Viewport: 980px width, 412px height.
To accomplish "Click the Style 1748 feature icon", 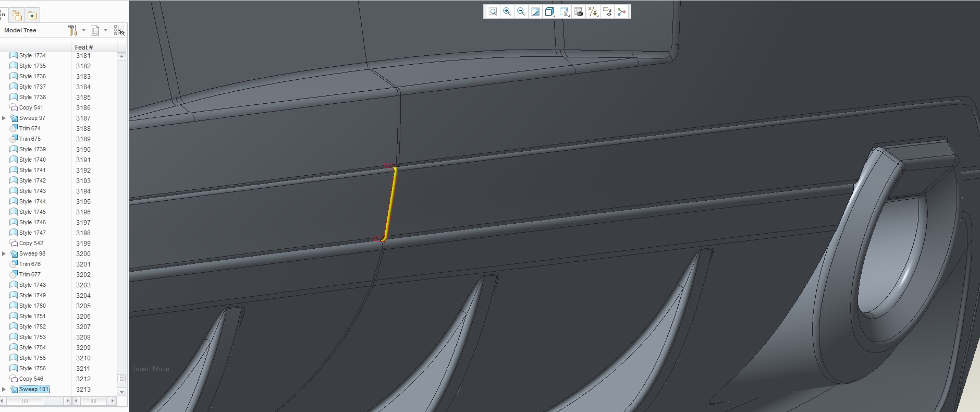I will [14, 285].
